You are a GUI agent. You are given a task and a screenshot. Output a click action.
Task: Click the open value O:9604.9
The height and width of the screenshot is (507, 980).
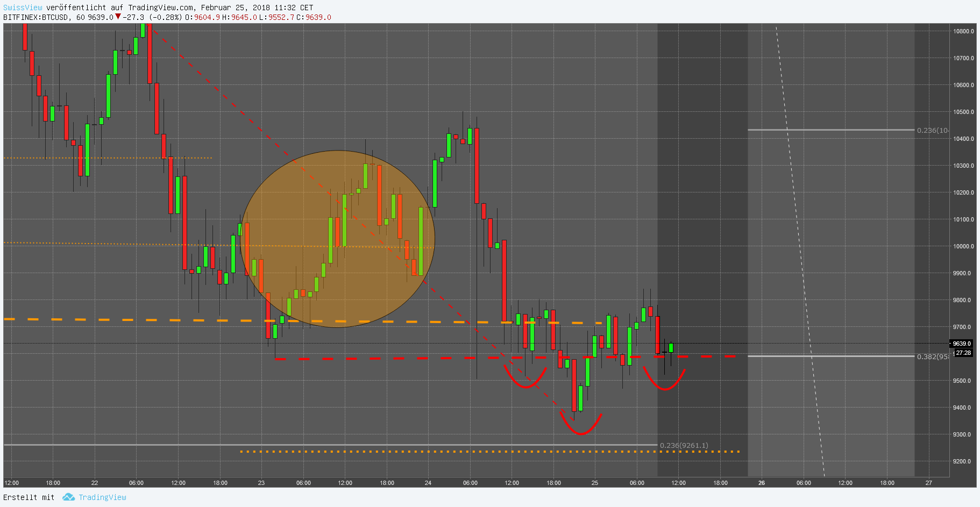coord(203,17)
